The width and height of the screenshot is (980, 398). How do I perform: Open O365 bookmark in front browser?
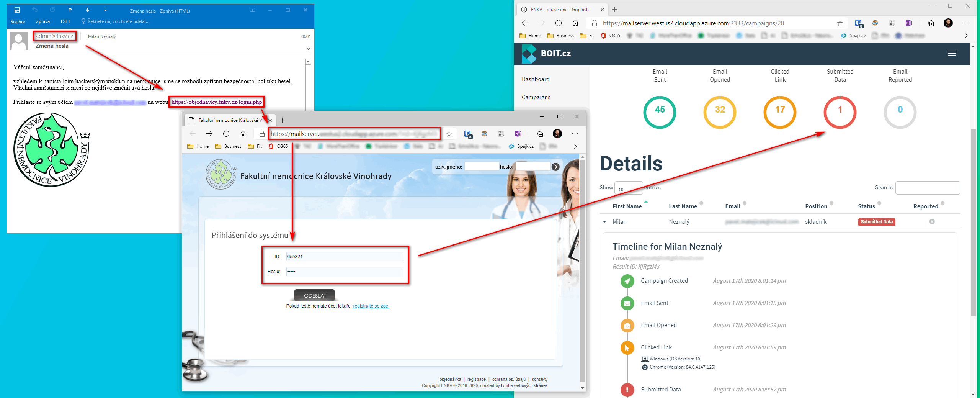tap(278, 146)
